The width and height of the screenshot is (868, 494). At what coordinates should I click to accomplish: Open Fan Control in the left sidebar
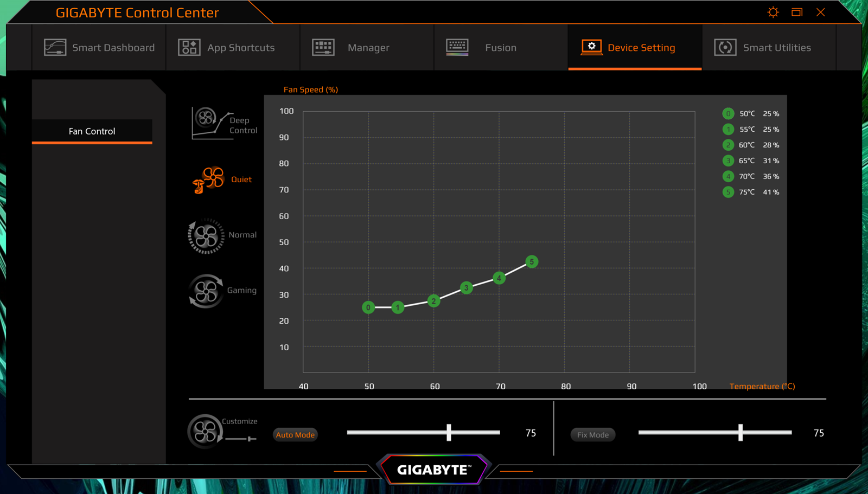coord(92,131)
